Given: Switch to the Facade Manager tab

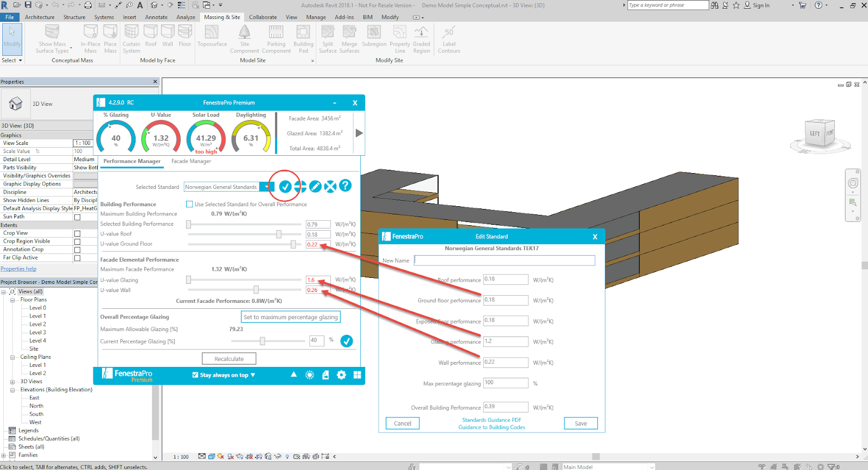Looking at the screenshot, I should pos(191,161).
